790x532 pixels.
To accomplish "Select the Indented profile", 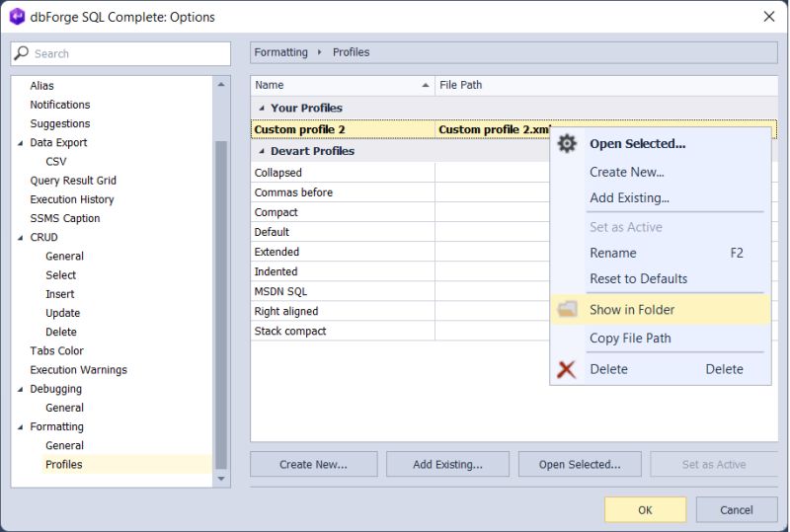I will 343,271.
